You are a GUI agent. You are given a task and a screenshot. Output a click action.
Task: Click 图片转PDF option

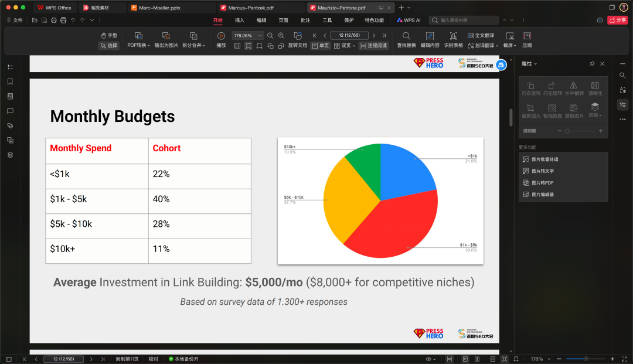pos(538,183)
